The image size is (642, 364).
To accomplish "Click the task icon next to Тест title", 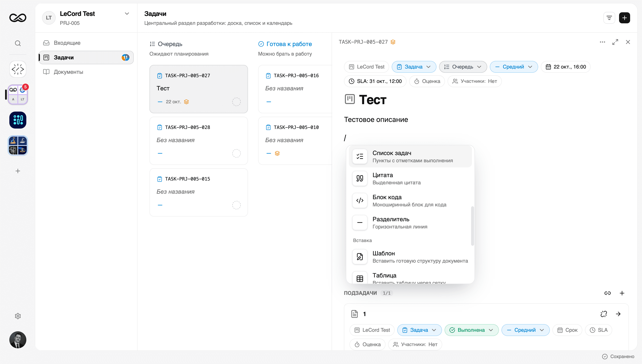I will point(350,99).
